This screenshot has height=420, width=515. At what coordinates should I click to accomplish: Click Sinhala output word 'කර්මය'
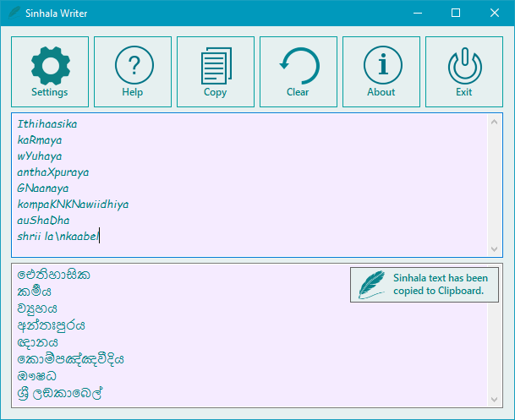click(x=34, y=292)
